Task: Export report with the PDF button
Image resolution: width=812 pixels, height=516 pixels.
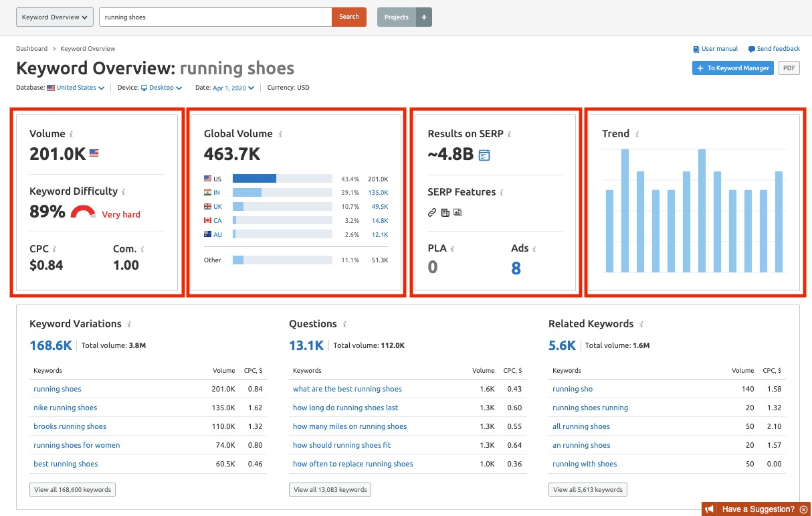Action: 789,68
